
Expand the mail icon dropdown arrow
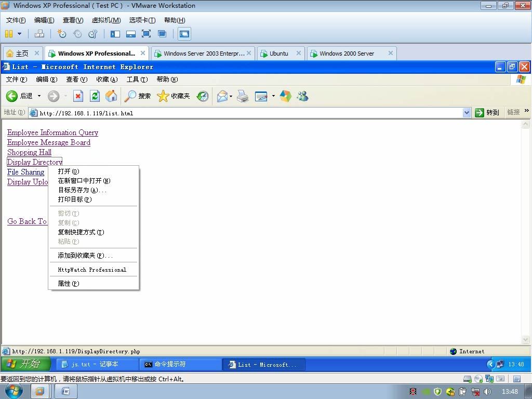coord(231,96)
